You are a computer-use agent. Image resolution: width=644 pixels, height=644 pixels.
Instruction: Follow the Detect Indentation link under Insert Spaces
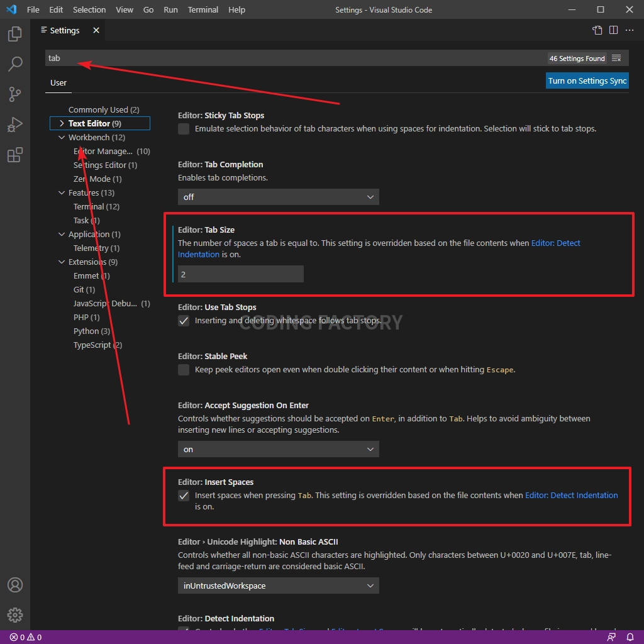coord(571,496)
